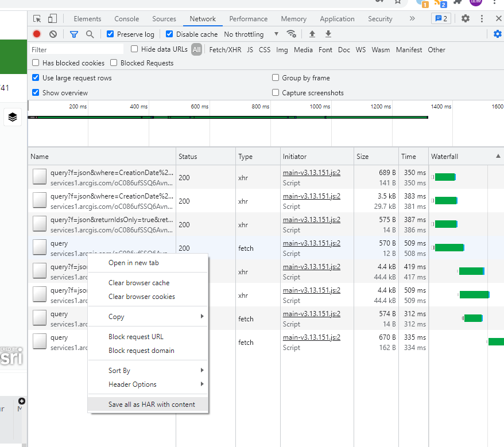This screenshot has height=447, width=504.
Task: Open the network search magnifier icon
Action: [x=90, y=34]
